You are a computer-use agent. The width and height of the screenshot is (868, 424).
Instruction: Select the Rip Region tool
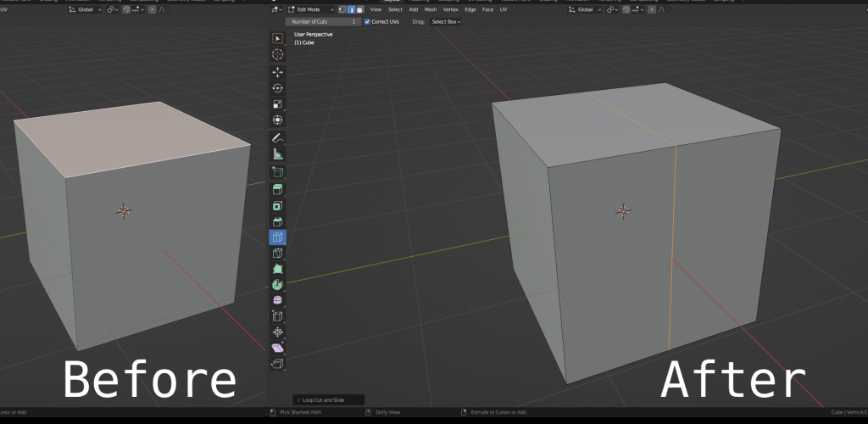(x=277, y=364)
